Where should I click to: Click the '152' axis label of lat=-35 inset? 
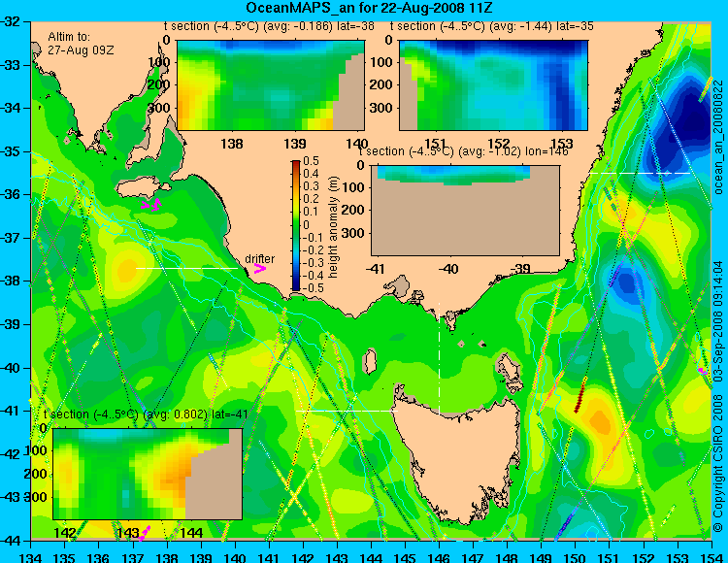coord(499,144)
